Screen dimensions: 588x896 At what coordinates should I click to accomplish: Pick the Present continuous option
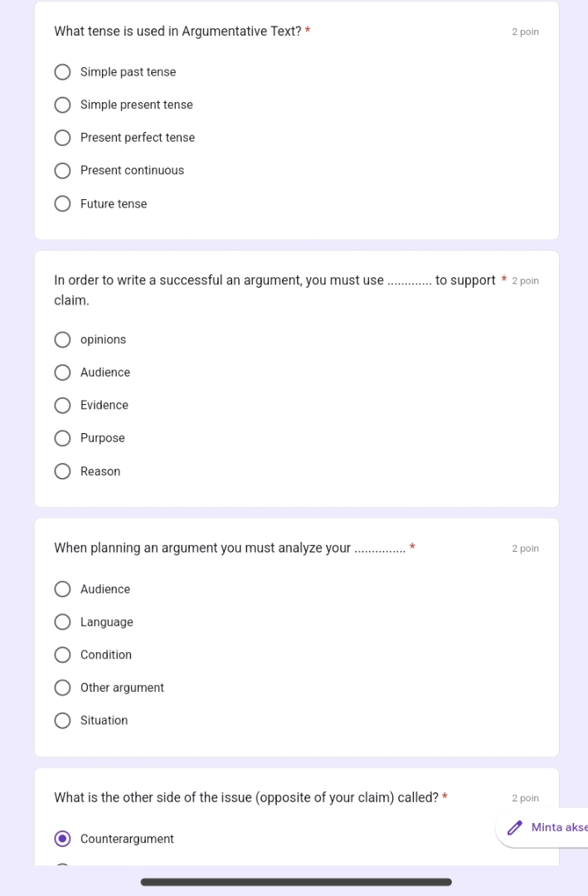click(62, 171)
